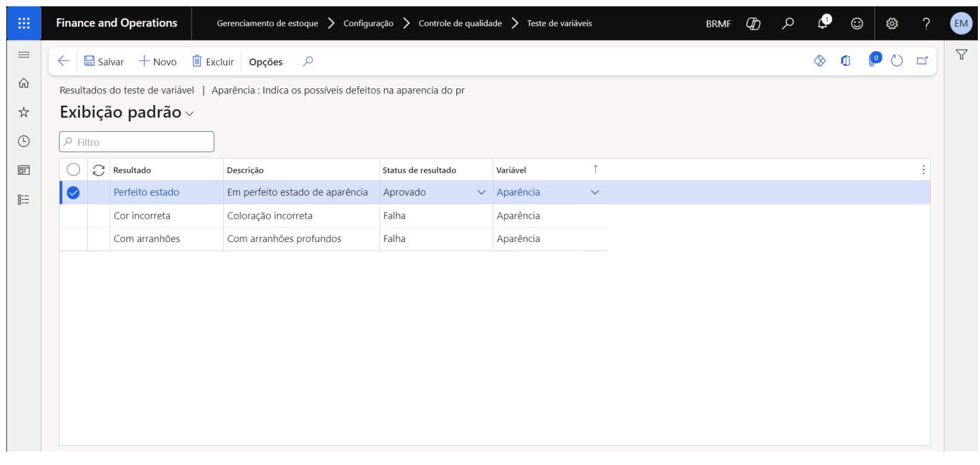Click the Salvar button

tap(104, 62)
